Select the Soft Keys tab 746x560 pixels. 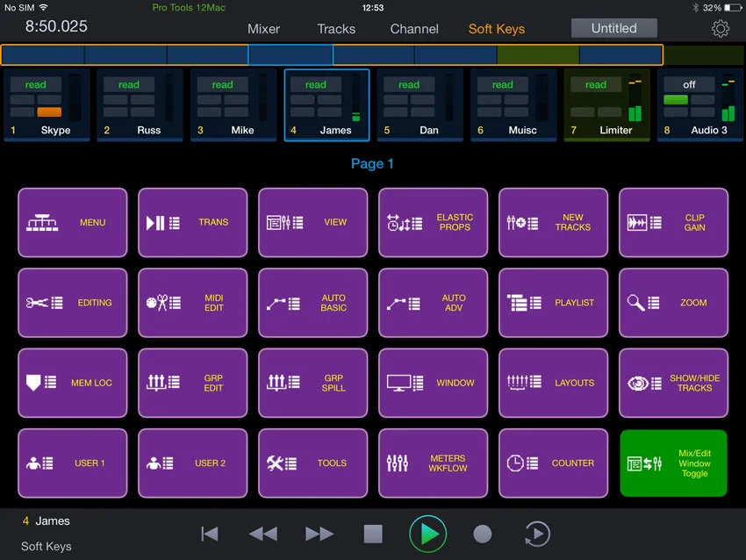click(497, 29)
